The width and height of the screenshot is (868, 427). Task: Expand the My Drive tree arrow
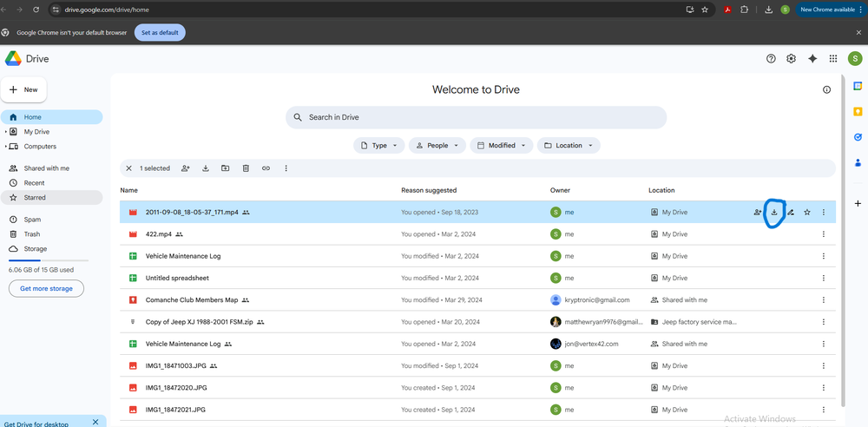(x=6, y=132)
